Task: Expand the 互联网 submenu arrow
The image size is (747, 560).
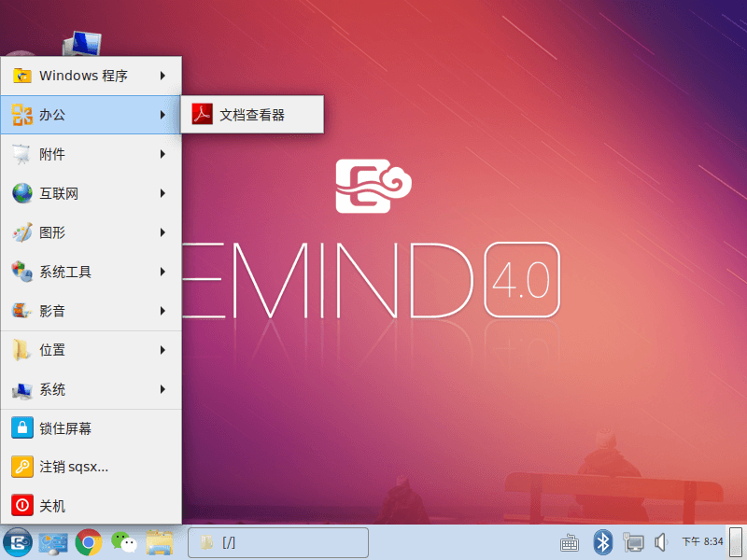Action: point(162,193)
